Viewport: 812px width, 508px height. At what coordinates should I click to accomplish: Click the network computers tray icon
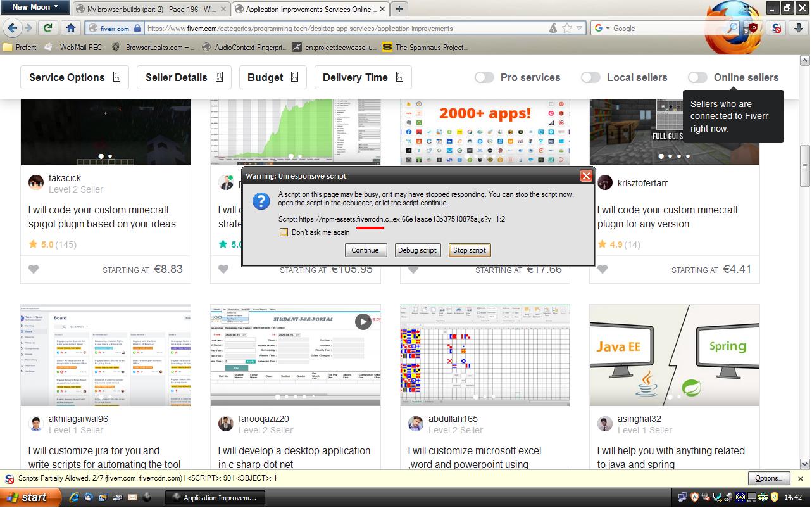click(682, 497)
